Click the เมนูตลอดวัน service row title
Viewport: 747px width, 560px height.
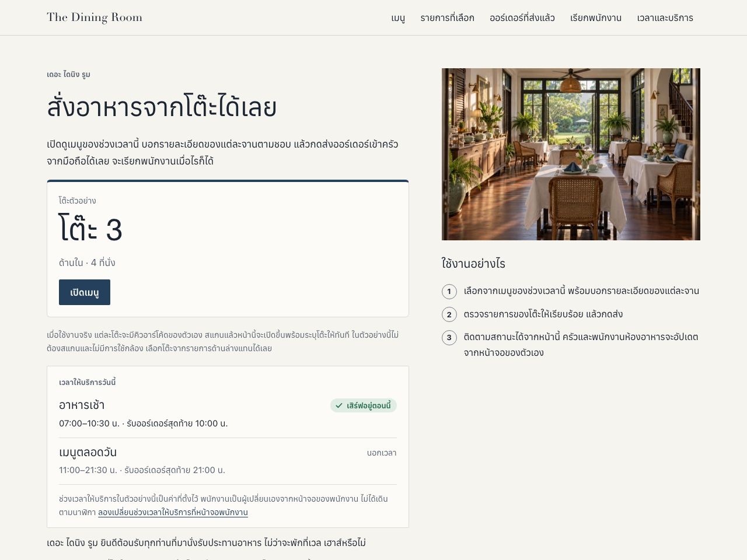[88, 452]
